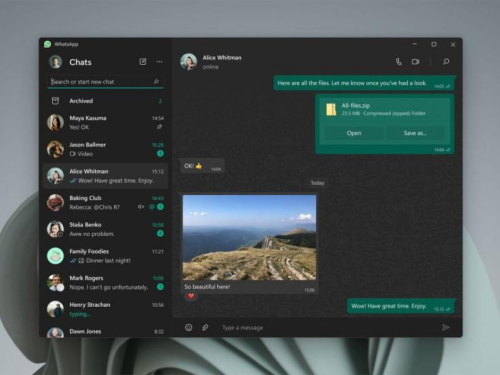Viewport: 500px width, 375px height.
Task: Click the paperclip attachment icon
Action: [x=205, y=328]
